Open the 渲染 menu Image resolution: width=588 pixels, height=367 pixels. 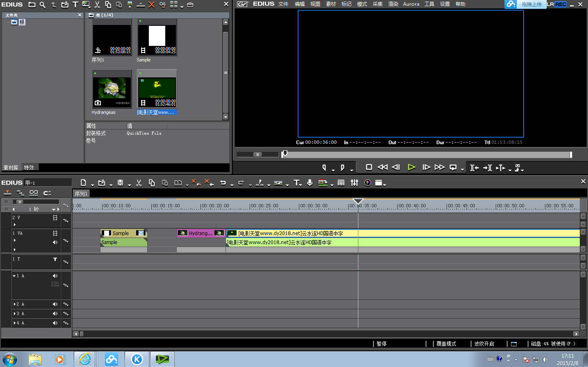pyautogui.click(x=393, y=4)
